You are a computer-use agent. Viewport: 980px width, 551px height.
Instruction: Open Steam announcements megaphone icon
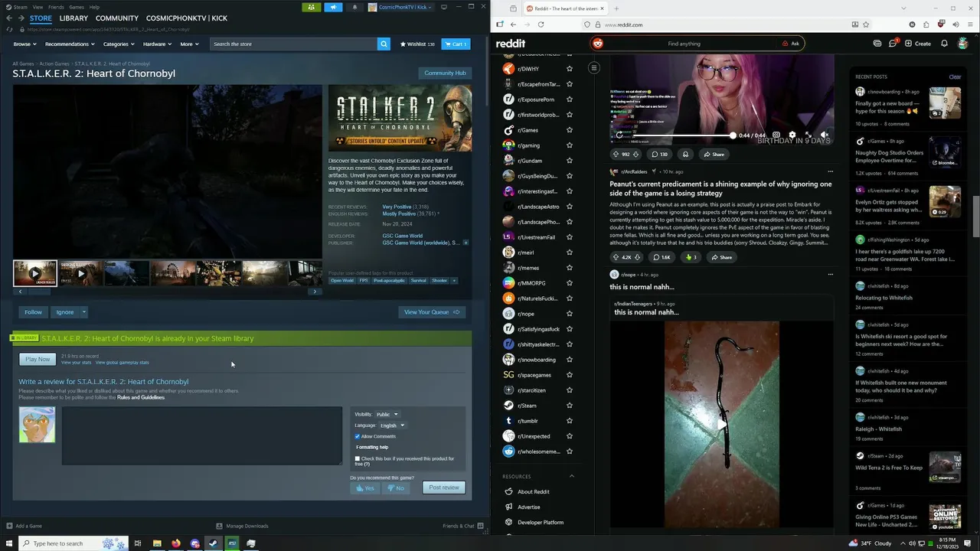(333, 7)
